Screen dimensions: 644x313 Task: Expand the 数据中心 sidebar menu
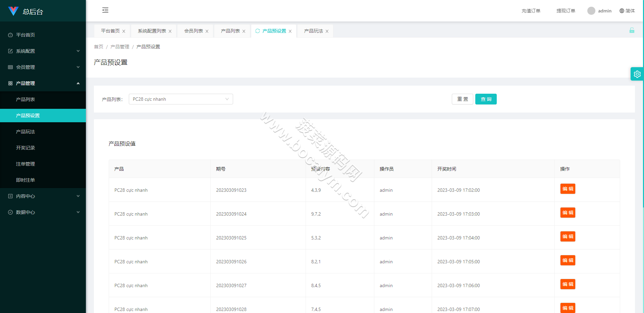pyautogui.click(x=43, y=212)
